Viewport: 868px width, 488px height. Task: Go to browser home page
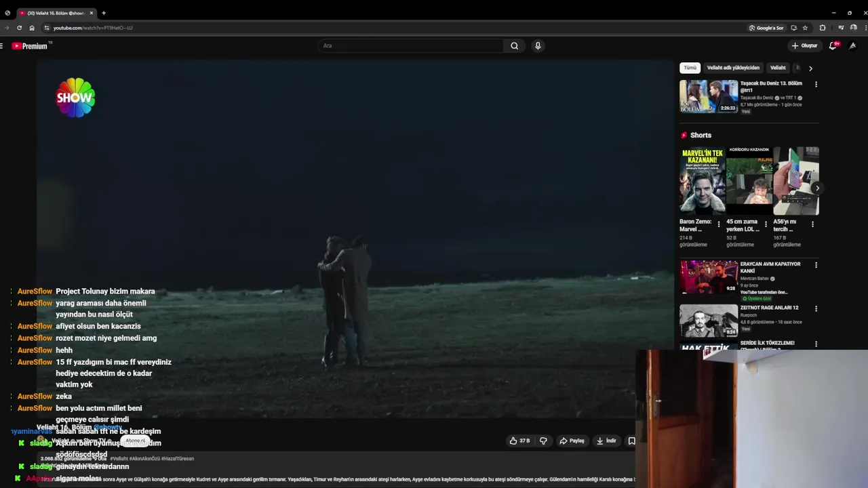pos(32,28)
